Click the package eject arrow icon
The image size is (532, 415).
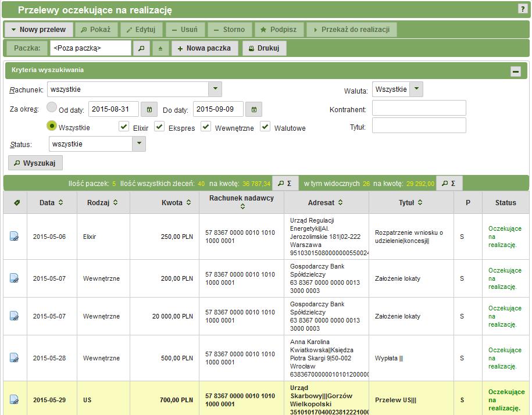pos(160,48)
